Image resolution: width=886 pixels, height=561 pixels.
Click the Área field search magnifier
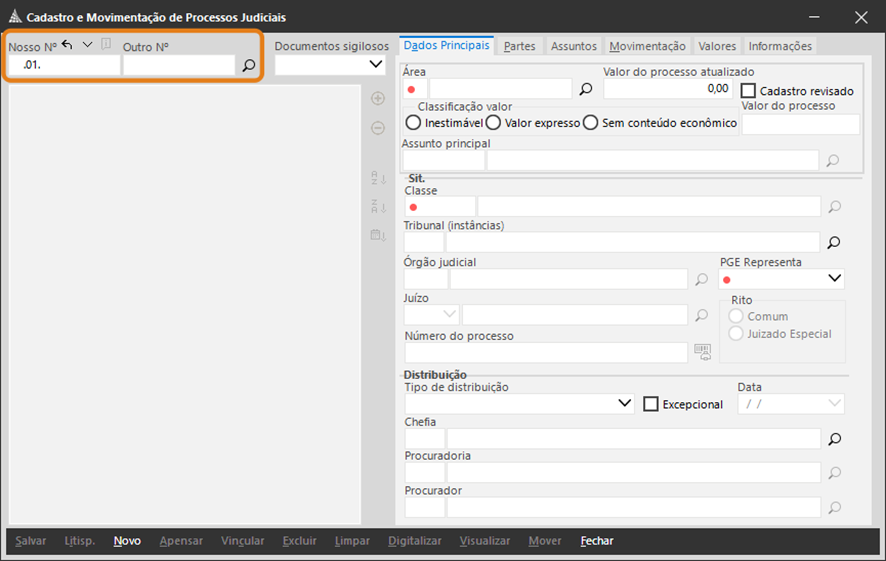586,89
